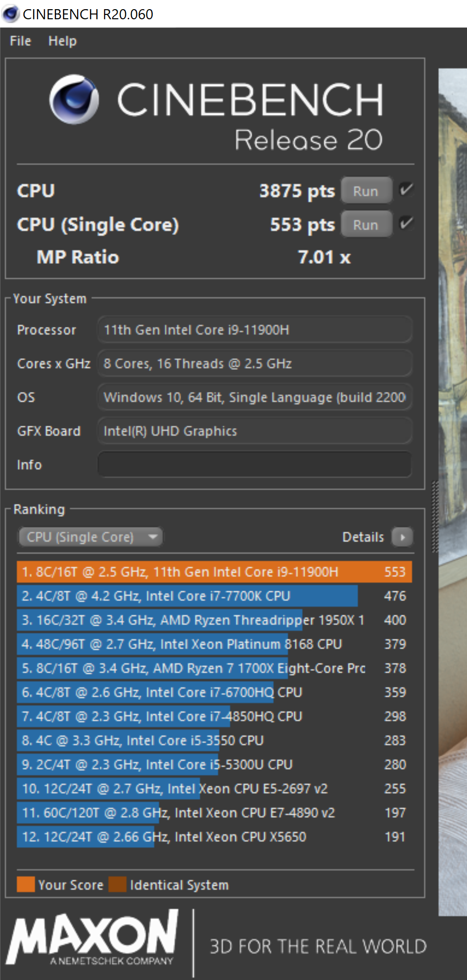Run the CPU (Single Core) benchmark
Viewport: 467px width, 980px height.
[366, 224]
